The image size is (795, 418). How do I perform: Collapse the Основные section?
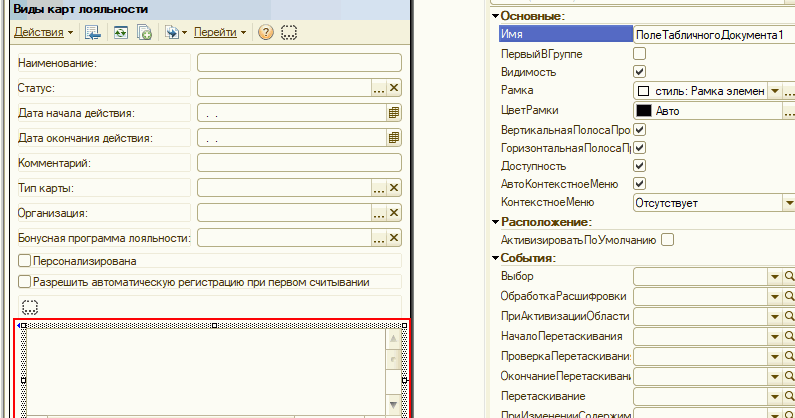pos(495,16)
